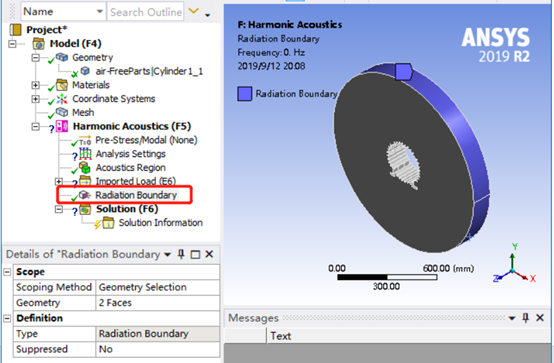Image resolution: width=554 pixels, height=363 pixels.
Task: Select the Radiation Boundary tree icon
Action: click(x=84, y=195)
